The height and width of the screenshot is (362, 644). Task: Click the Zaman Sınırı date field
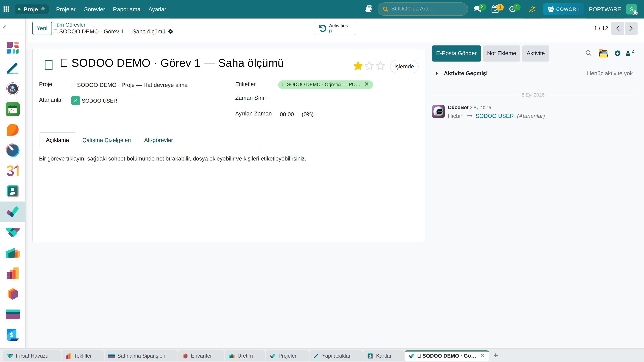[348, 98]
